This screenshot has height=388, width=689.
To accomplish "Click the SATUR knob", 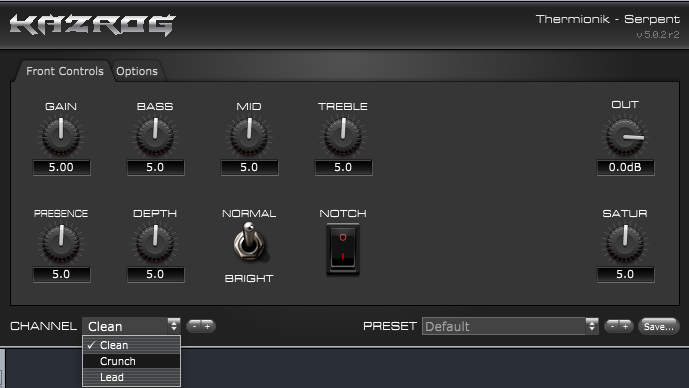I will (x=625, y=243).
